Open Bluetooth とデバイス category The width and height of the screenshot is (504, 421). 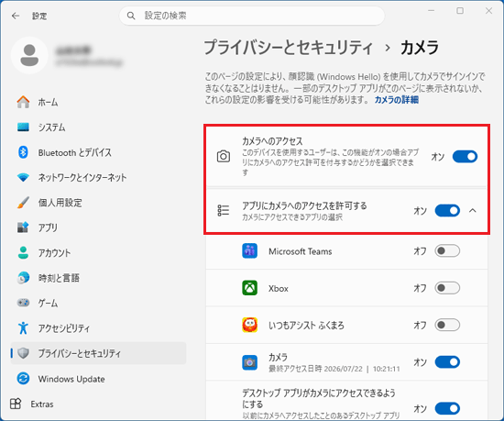click(98, 152)
